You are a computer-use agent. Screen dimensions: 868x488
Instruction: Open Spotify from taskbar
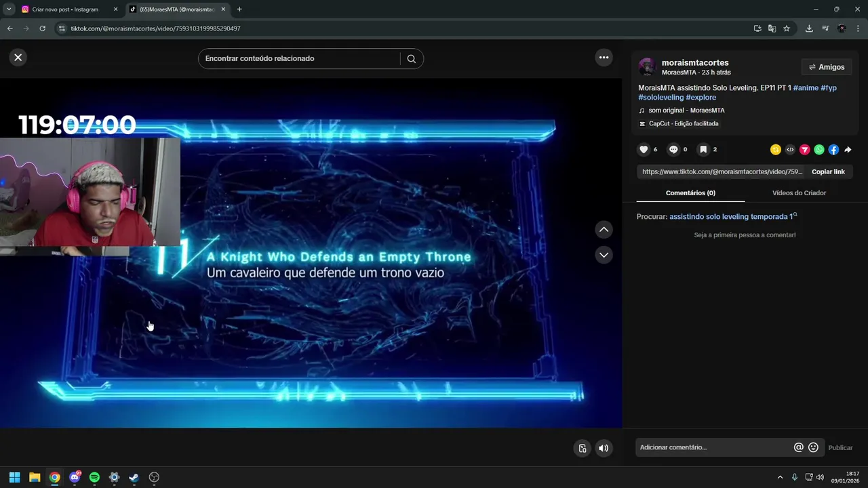point(94,477)
